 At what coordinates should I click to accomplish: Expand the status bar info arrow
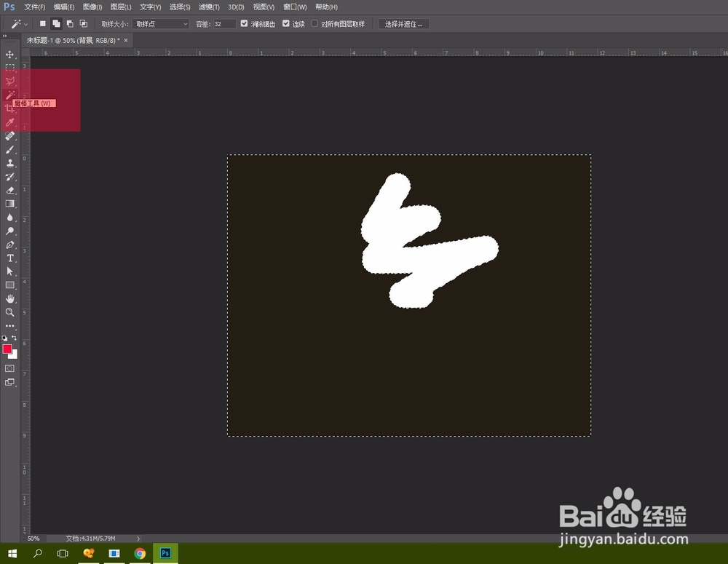(x=138, y=539)
